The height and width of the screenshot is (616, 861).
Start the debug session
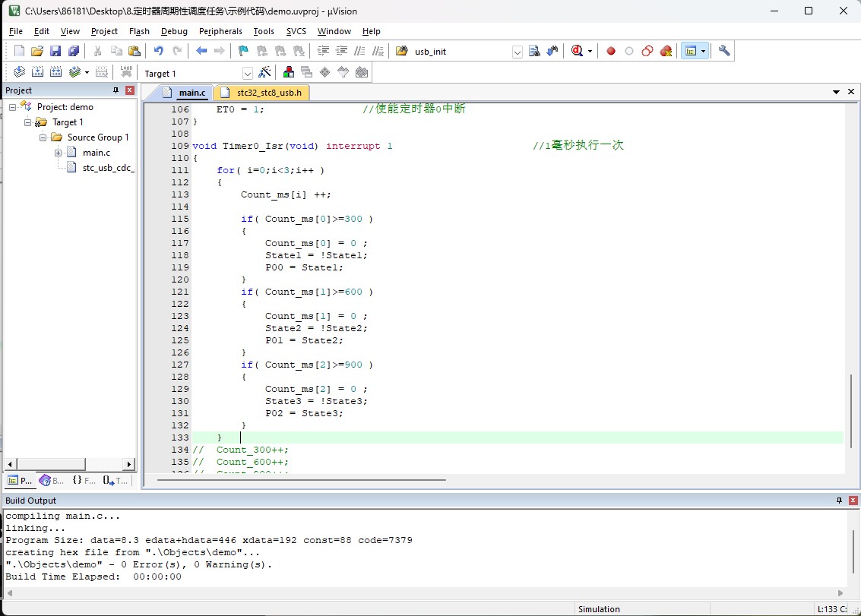(x=577, y=51)
